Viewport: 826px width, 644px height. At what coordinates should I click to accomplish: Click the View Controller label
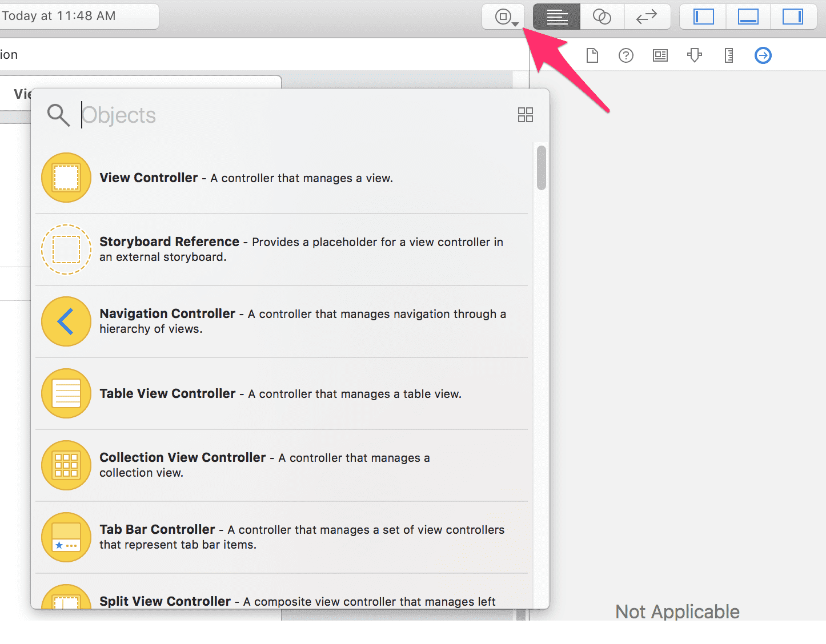coord(149,178)
